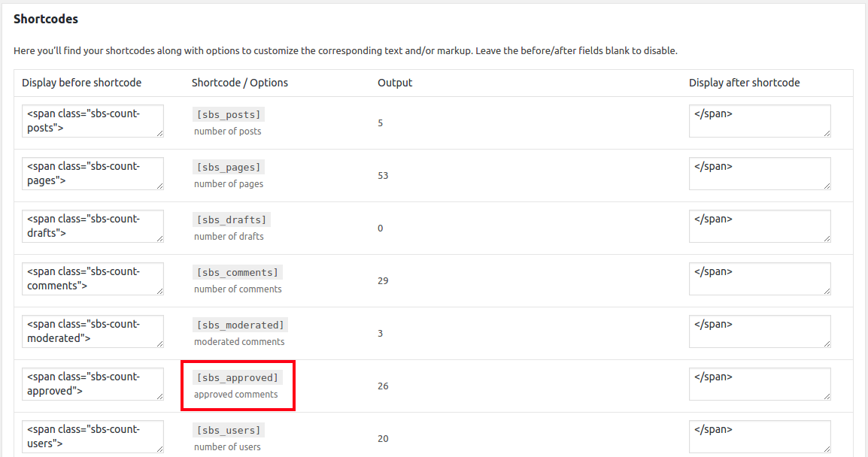Click the Shortcodes page heading
The height and width of the screenshot is (457, 868).
click(x=46, y=19)
